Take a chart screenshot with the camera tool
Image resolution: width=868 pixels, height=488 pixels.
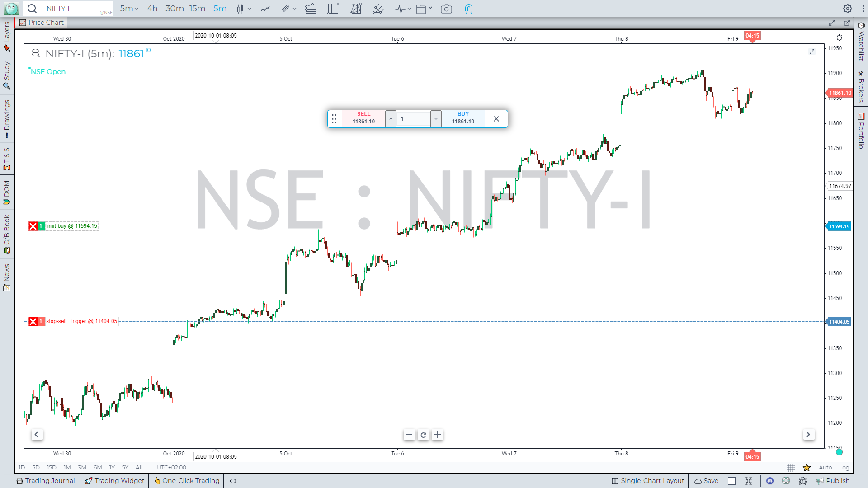click(447, 9)
